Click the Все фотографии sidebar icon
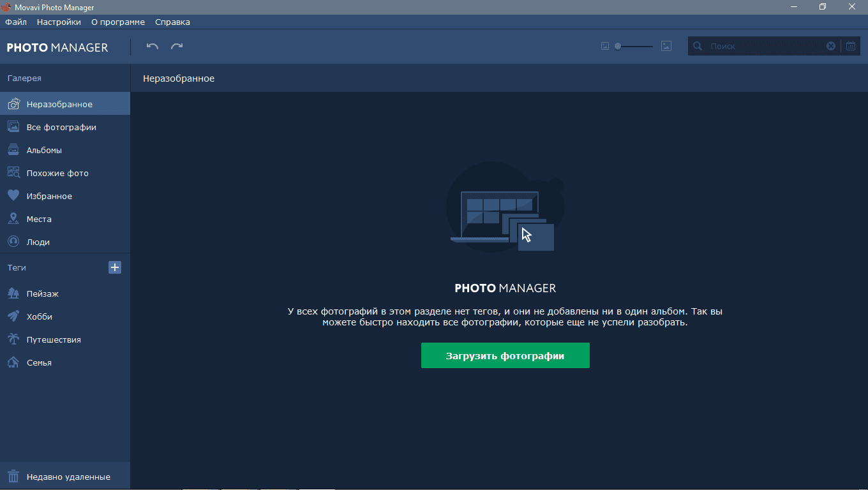Viewport: 868px width, 490px height. [13, 127]
